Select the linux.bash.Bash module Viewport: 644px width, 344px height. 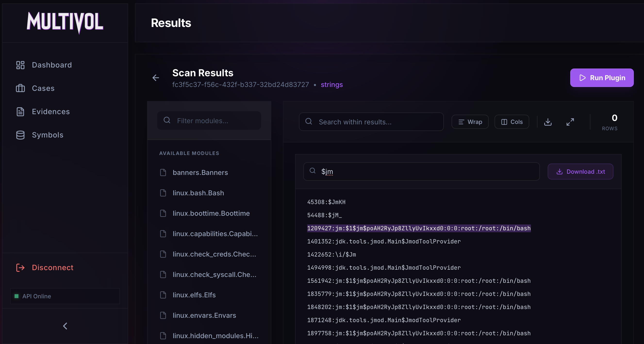pos(198,193)
